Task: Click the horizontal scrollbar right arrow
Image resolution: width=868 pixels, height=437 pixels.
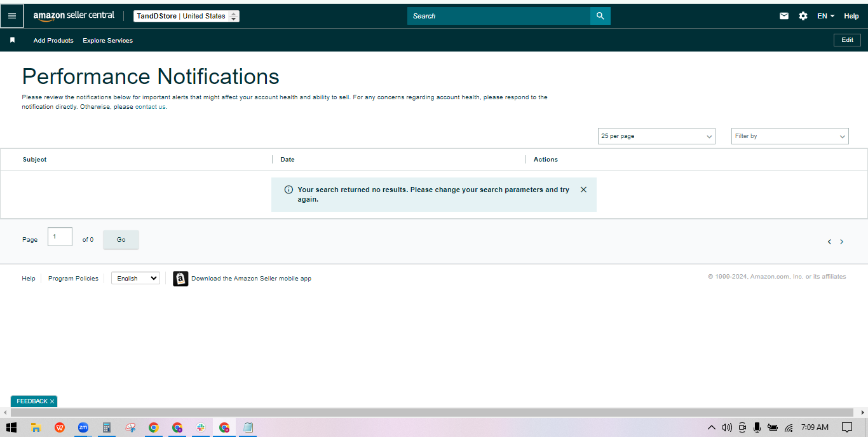Action: pos(862,413)
